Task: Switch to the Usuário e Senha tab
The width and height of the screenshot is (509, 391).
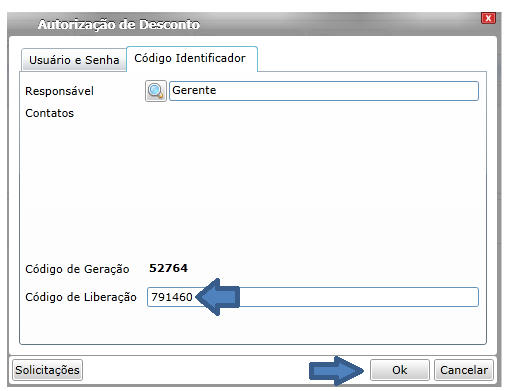Action: click(74, 60)
